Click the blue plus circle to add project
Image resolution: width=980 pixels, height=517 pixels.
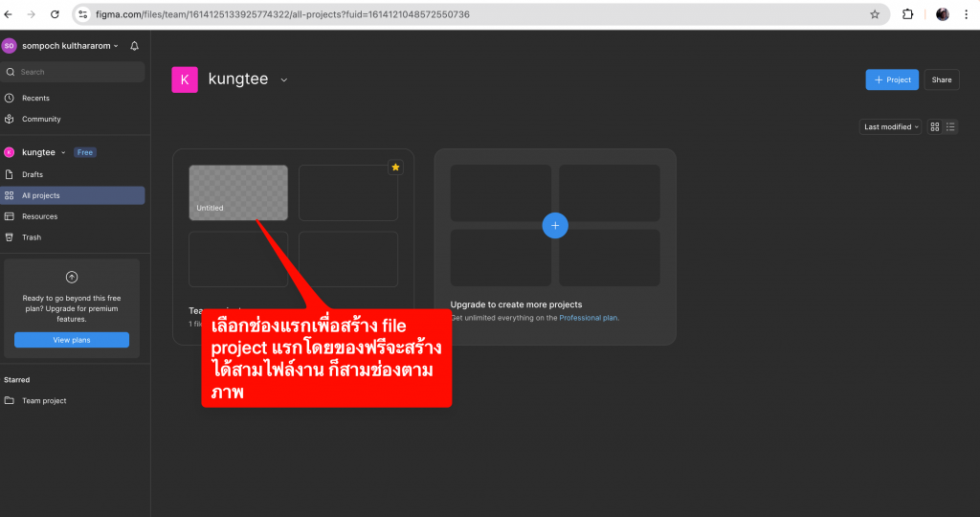[x=555, y=226]
